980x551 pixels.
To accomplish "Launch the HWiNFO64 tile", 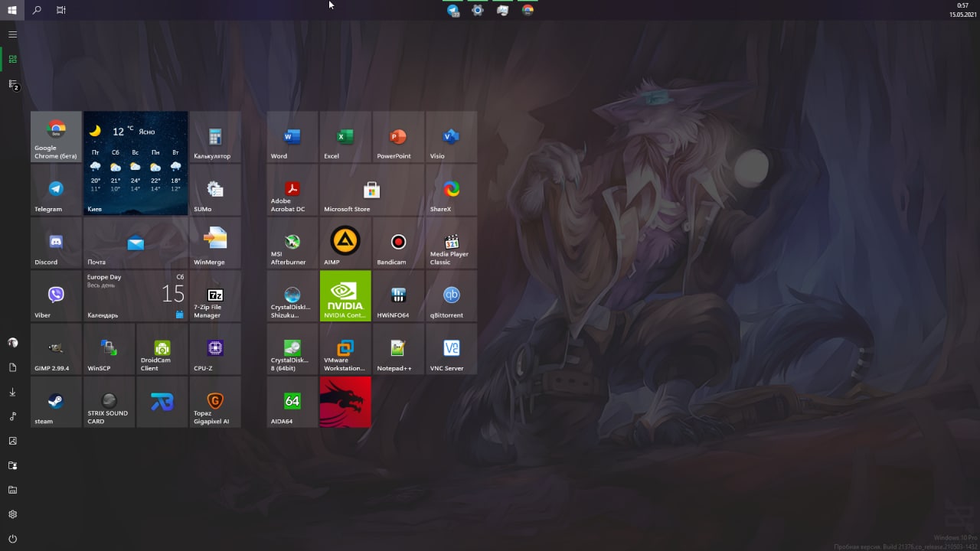I will [398, 295].
